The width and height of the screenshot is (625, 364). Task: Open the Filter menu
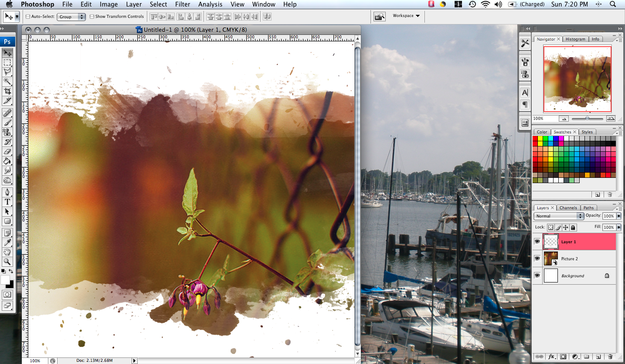click(x=182, y=4)
